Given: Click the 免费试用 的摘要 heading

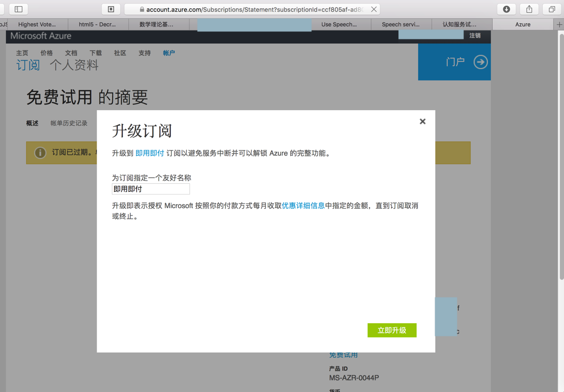Looking at the screenshot, I should 87,97.
